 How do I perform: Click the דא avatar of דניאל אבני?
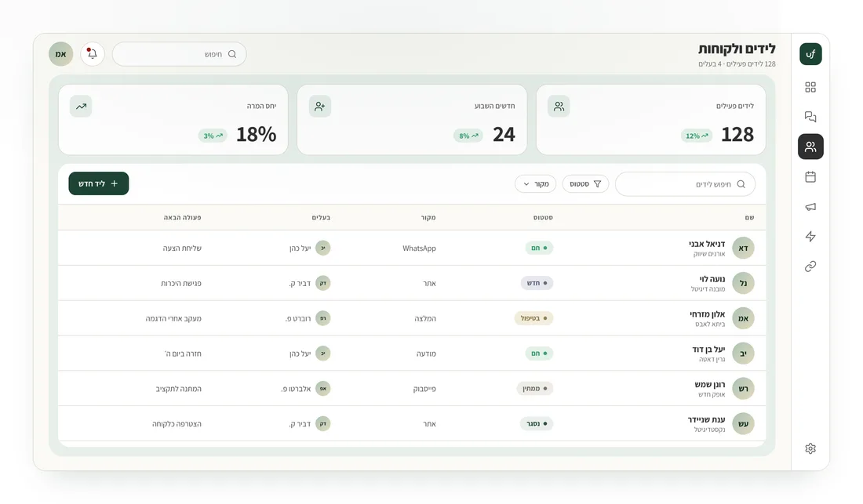coord(743,248)
